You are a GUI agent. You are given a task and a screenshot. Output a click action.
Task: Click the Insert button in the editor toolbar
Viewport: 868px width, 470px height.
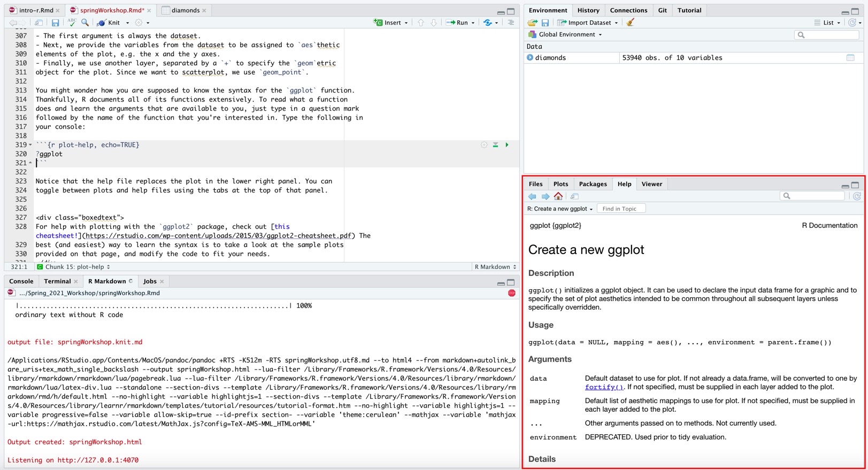[388, 22]
